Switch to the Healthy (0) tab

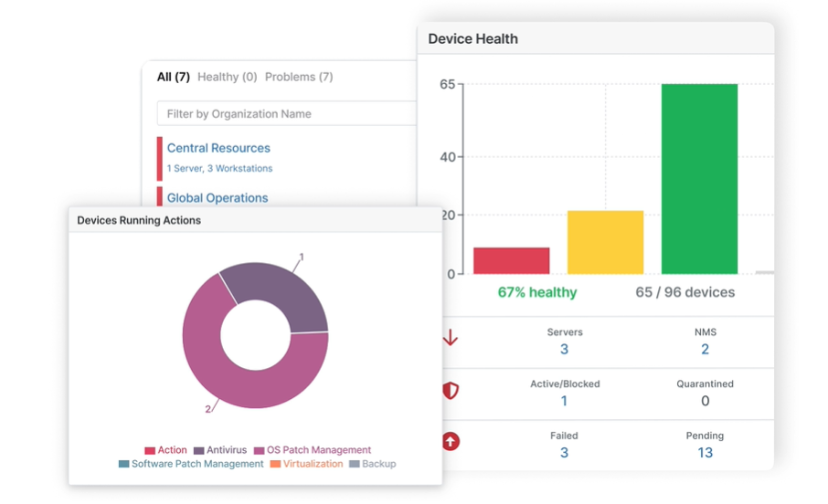[x=227, y=77]
